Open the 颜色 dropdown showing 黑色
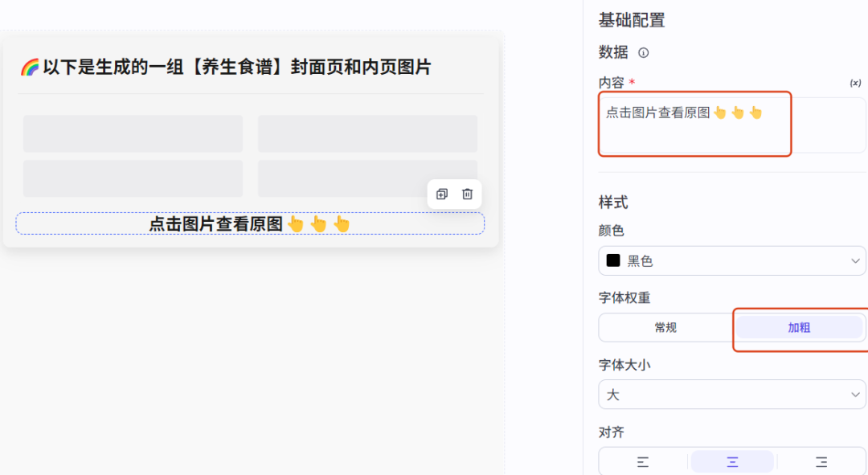 click(732, 260)
